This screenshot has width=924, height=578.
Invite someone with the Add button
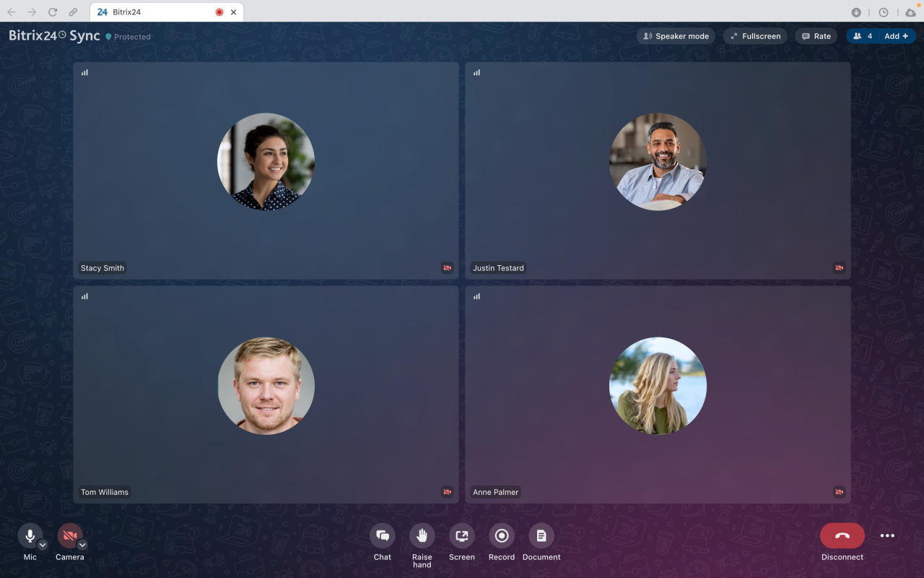point(895,35)
